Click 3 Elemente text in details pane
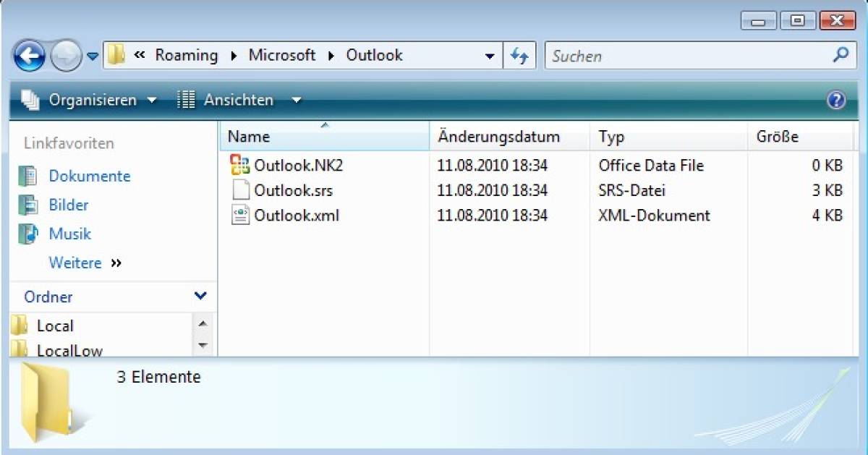 point(158,377)
